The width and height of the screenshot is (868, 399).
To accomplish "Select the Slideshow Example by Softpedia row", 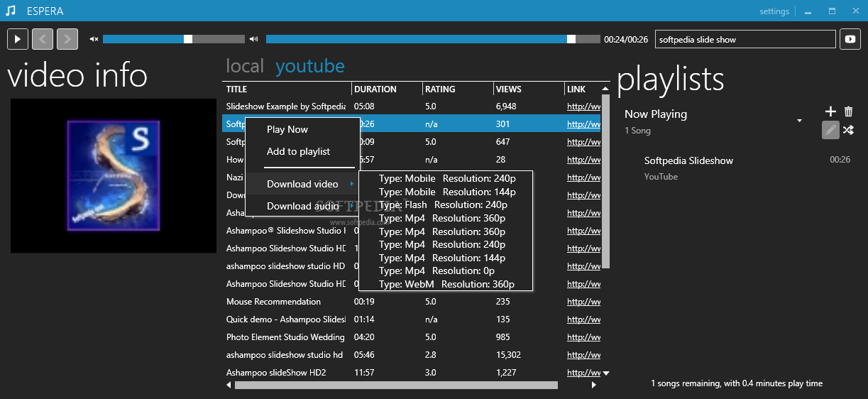I will coord(412,106).
